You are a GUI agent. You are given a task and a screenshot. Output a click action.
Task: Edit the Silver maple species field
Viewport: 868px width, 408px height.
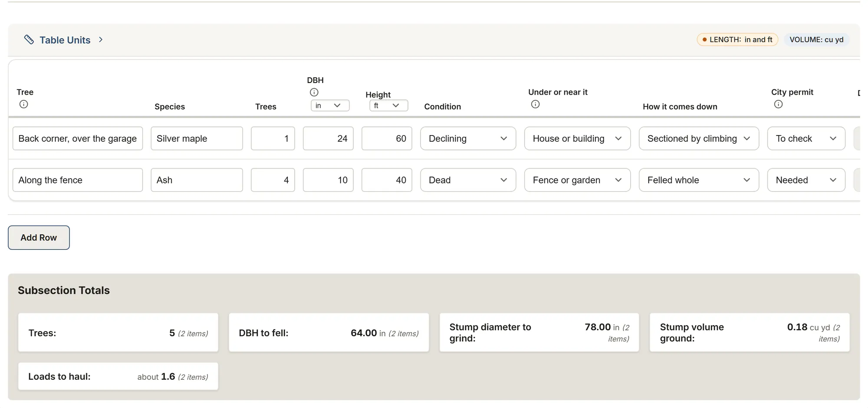click(x=197, y=139)
